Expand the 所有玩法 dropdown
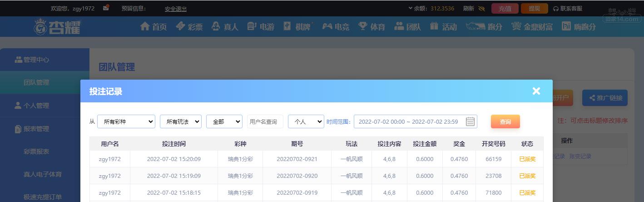This screenshot has width=644, height=202. pos(180,121)
